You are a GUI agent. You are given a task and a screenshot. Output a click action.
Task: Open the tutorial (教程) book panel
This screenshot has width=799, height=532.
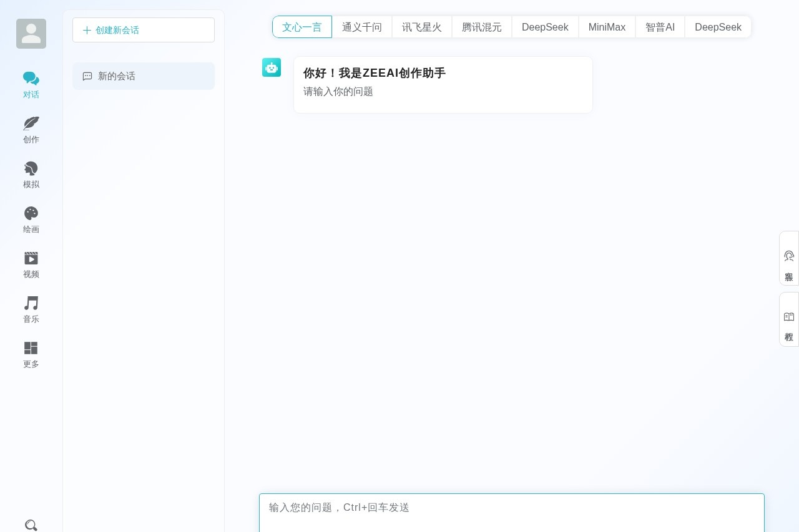click(x=789, y=319)
